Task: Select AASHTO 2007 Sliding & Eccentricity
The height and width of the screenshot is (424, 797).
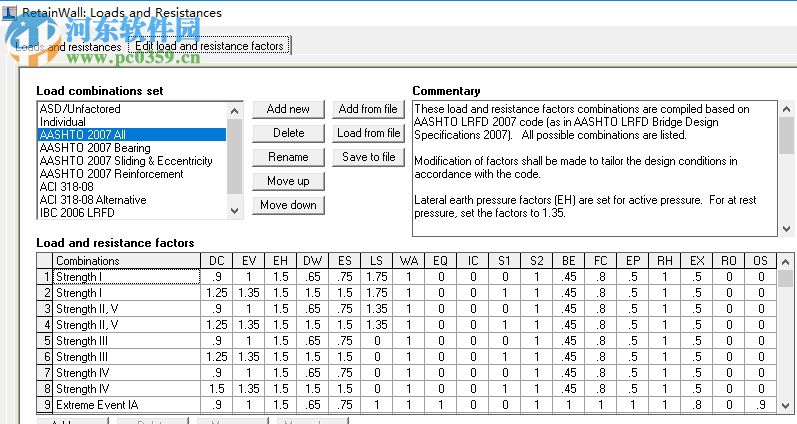Action: [132, 161]
